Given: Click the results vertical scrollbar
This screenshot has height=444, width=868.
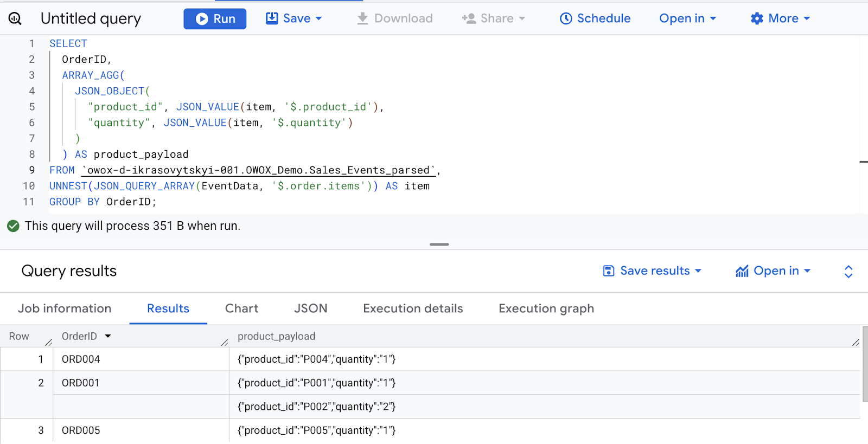Looking at the screenshot, I should pos(864,364).
